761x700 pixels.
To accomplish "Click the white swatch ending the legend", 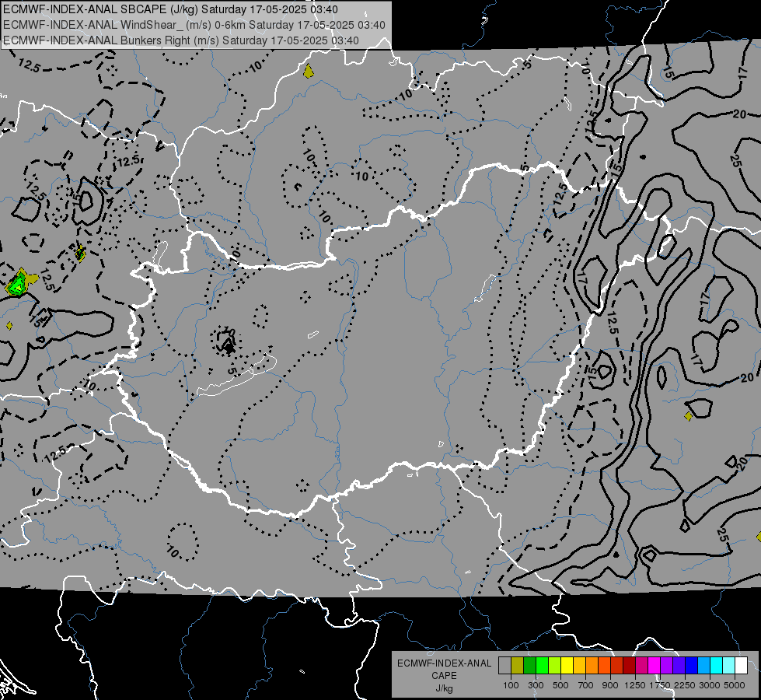I will coord(741,665).
